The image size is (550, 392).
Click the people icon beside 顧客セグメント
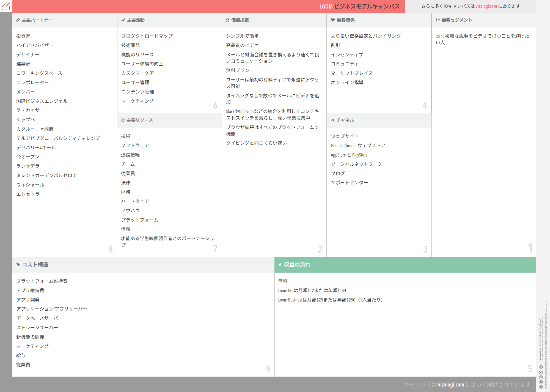[438, 20]
